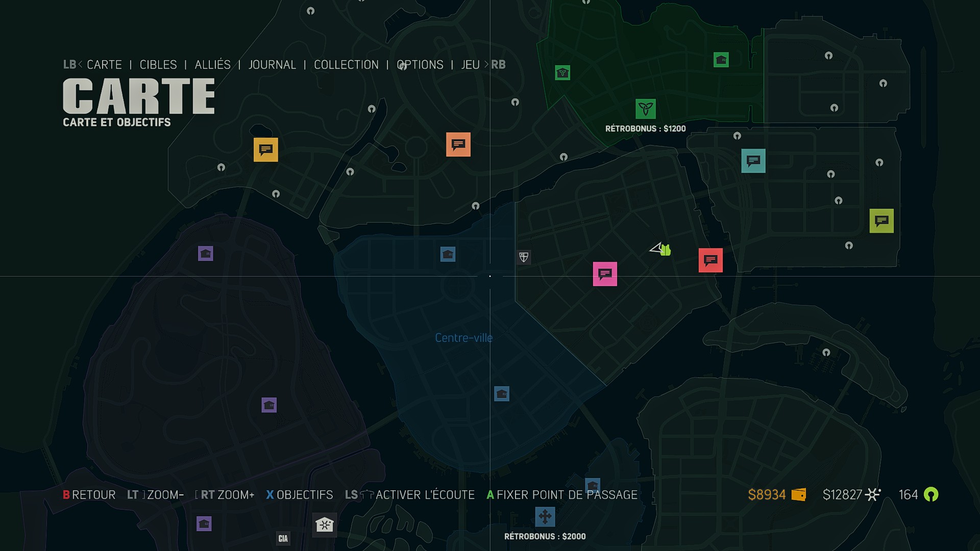Select the shield objective icon near map center
Viewport: 980px width, 551px height.
click(524, 258)
